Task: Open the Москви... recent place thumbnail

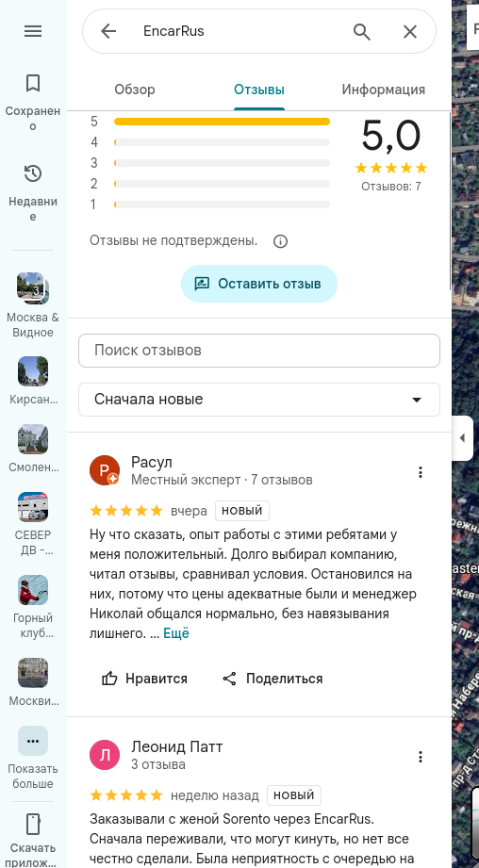Action: pos(33,673)
